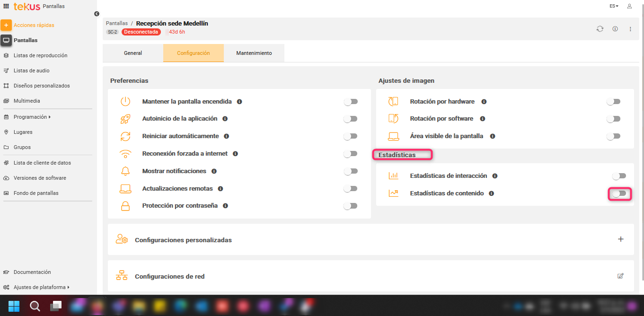Switch to the Mantenimiento tab
The height and width of the screenshot is (316, 644).
coord(254,53)
